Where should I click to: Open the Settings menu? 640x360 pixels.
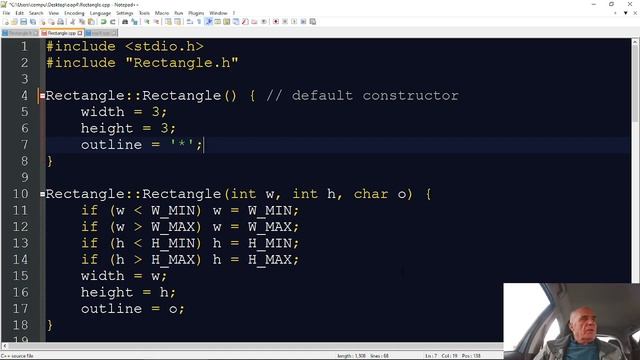pos(124,13)
